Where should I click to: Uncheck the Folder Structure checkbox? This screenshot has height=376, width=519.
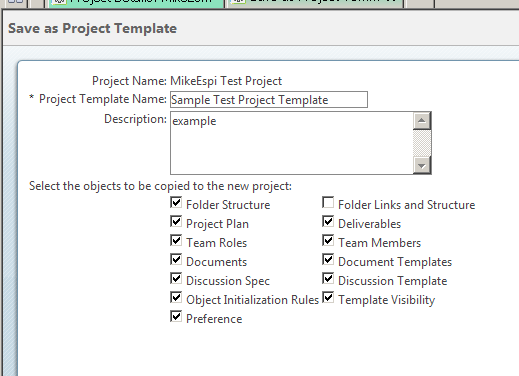176,203
